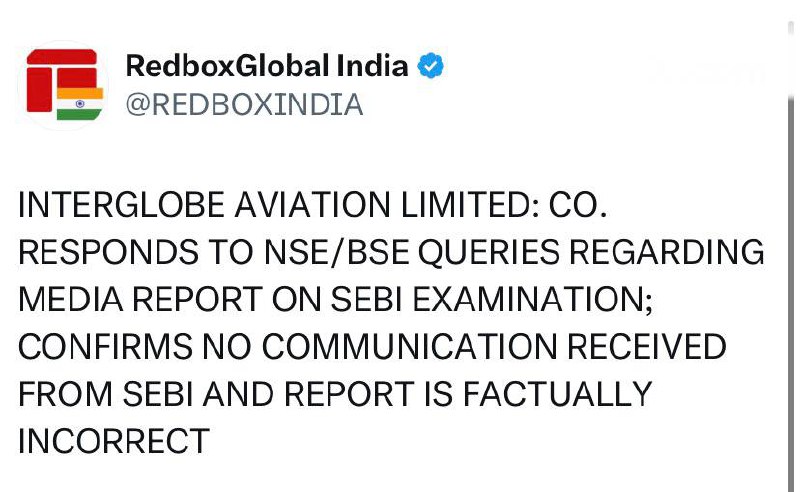Open the RedboxGlobal India profile picture
Image resolution: width=800 pixels, height=492 pixels.
(62, 84)
